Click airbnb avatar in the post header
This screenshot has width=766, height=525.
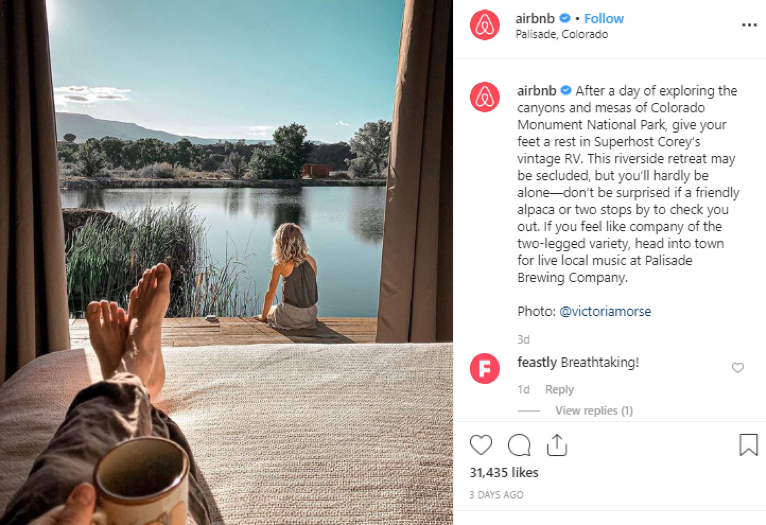click(x=485, y=25)
